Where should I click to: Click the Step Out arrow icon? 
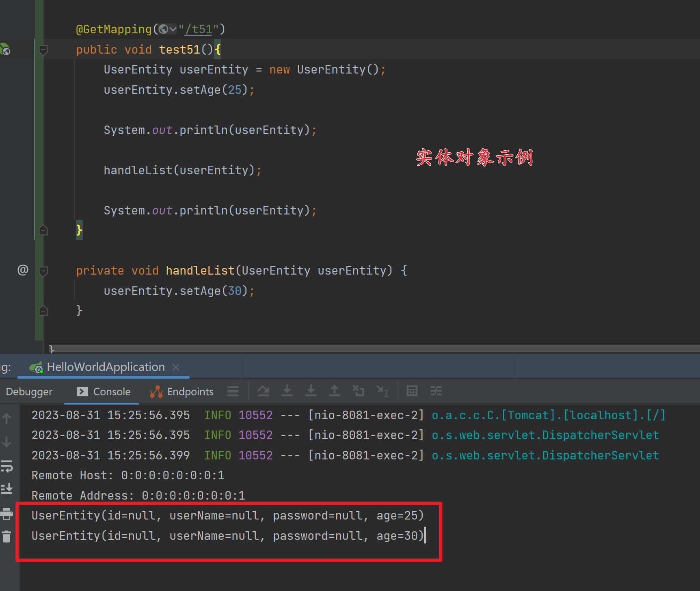tap(334, 391)
